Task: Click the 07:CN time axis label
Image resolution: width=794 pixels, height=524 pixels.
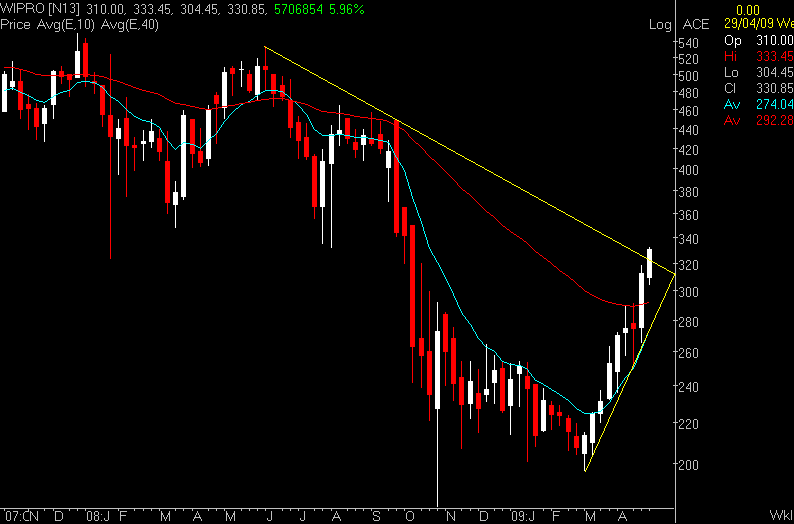Action: [x=24, y=516]
